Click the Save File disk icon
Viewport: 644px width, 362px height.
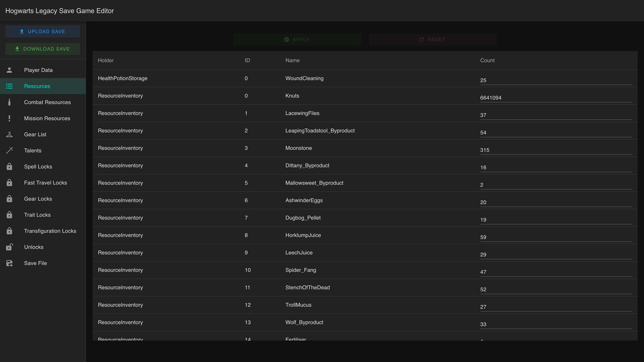click(x=9, y=263)
